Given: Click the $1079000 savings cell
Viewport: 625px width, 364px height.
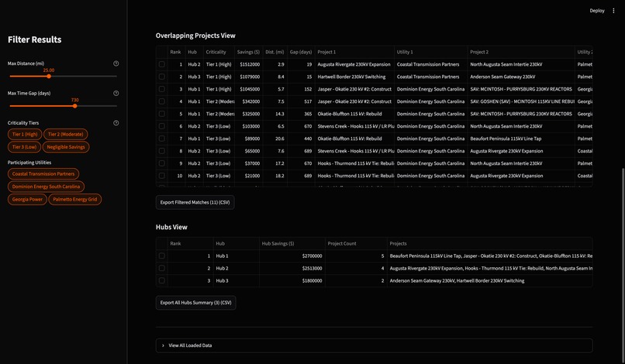Looking at the screenshot, I should point(248,77).
